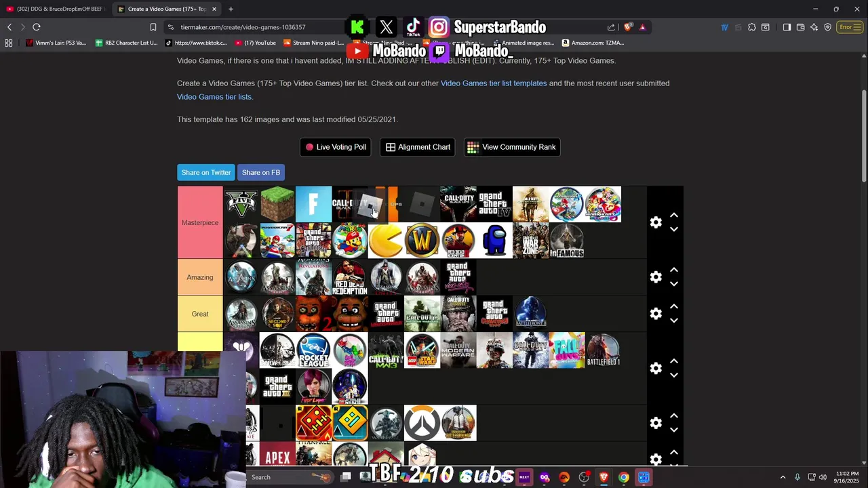868x488 pixels.
Task: Open Vimm's Lair: PS3 bookmark
Action: [56, 43]
